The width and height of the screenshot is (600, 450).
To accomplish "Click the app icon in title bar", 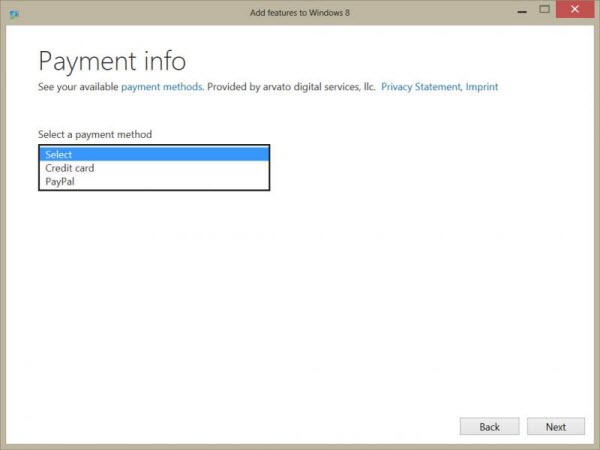I will point(14,14).
